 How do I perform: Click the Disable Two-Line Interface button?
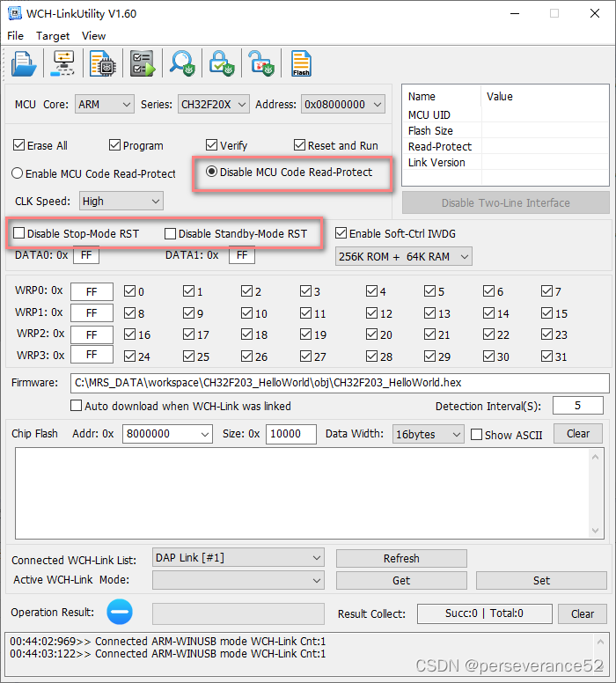tap(505, 202)
